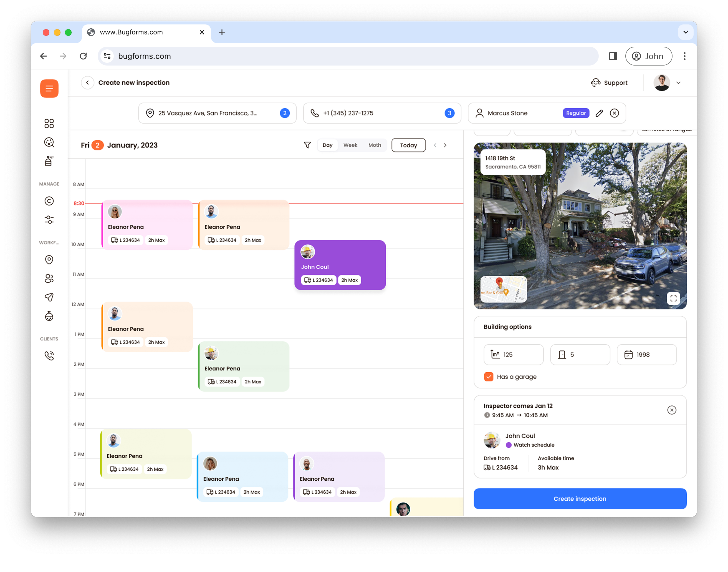Screen dimensions: 728x572
Task: Edit the building area field 125
Action: coord(513,354)
